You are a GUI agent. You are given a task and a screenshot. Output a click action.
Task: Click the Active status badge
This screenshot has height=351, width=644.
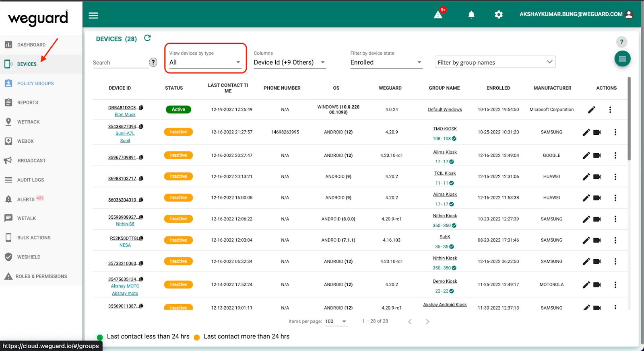point(178,109)
